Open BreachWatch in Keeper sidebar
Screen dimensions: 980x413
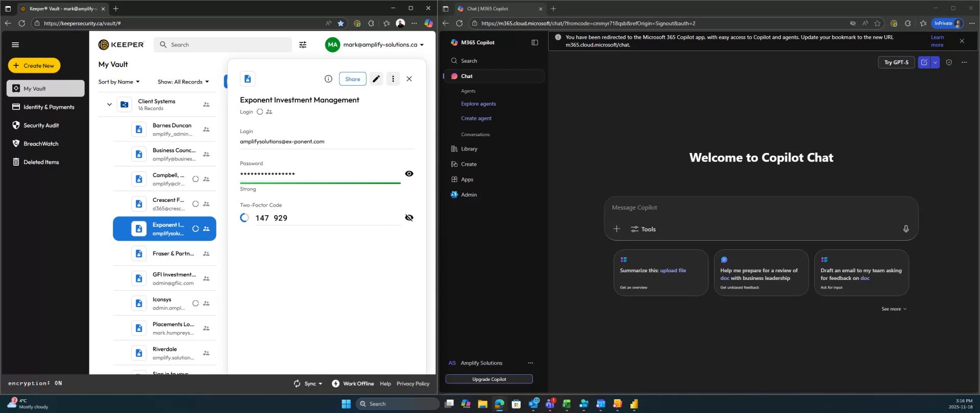point(45,144)
